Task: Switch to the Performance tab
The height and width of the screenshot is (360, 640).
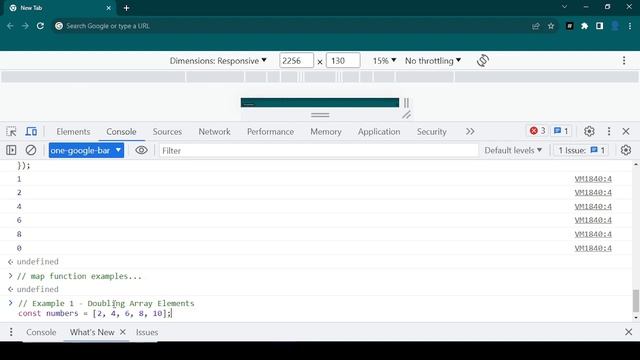Action: click(270, 132)
